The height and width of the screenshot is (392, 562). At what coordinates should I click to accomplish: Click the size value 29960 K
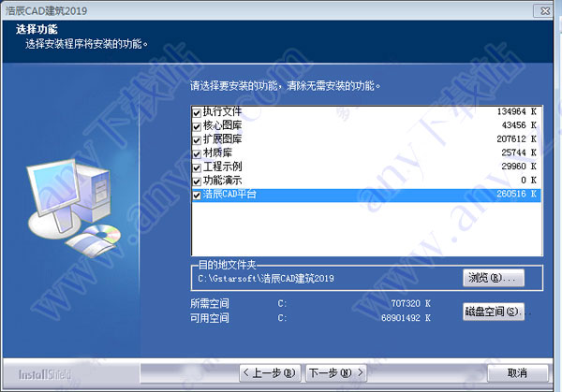click(519, 167)
